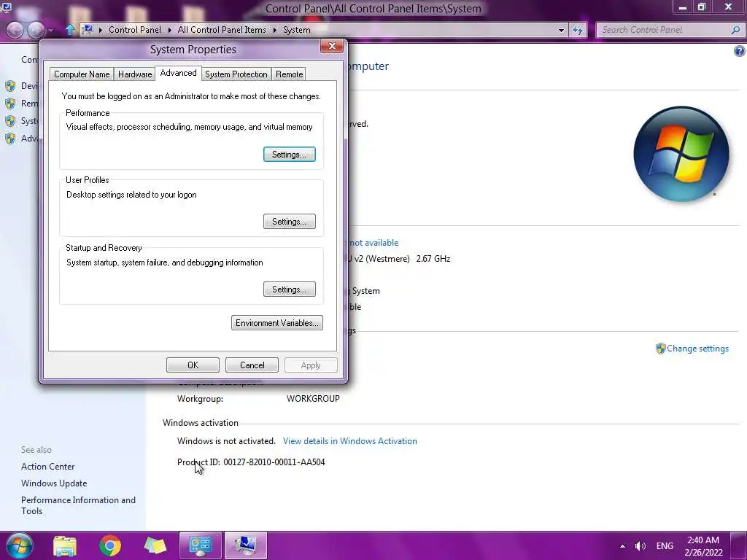Viewport: 747px width, 560px height.
Task: Select All Control Panel Items breadcrumb
Action: click(x=222, y=30)
